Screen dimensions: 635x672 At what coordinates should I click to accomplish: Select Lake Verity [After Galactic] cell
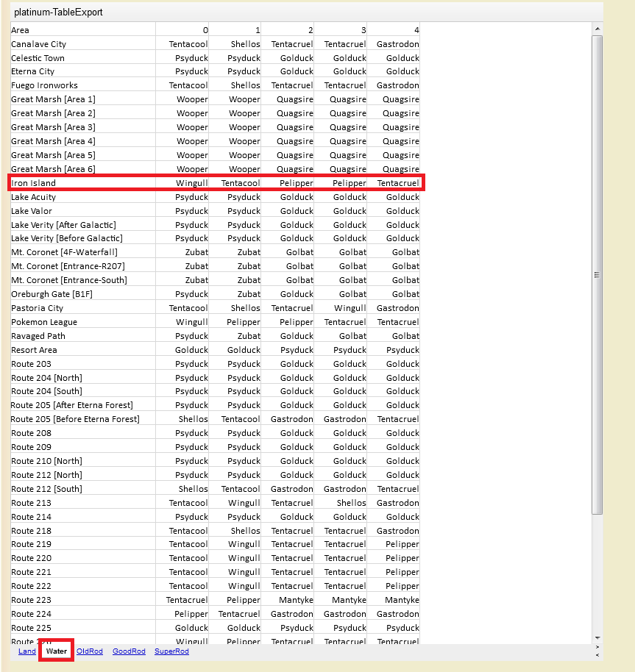click(82, 225)
